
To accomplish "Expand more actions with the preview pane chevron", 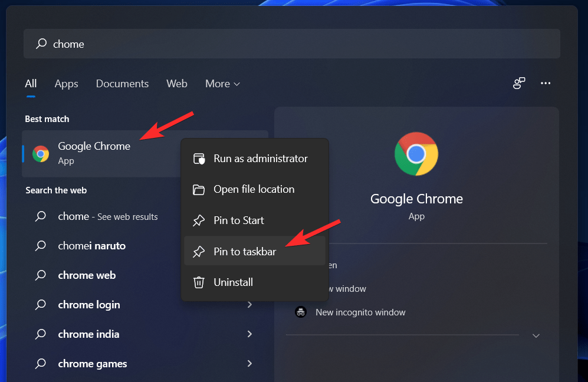I will [536, 335].
